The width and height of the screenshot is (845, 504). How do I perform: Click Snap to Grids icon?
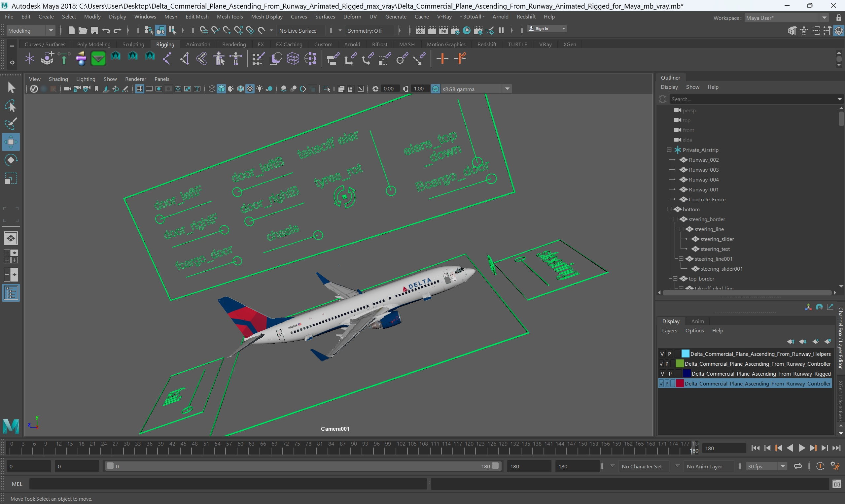click(203, 31)
